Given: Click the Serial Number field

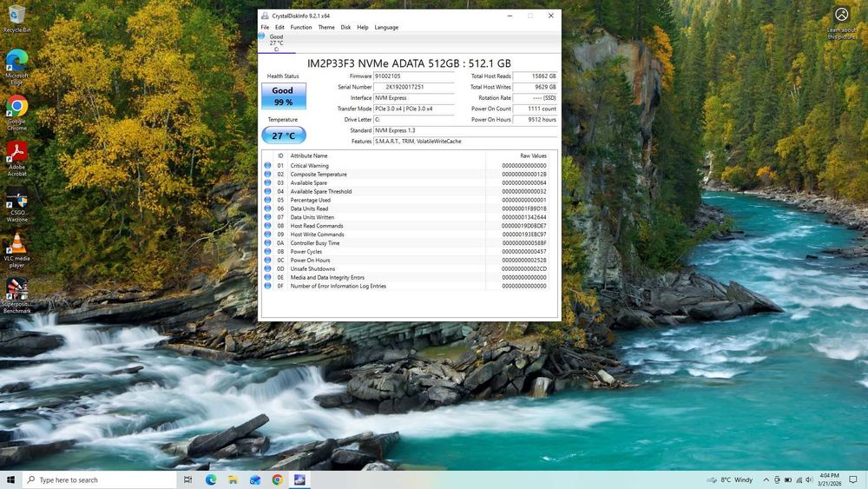Looking at the screenshot, I should click(413, 87).
